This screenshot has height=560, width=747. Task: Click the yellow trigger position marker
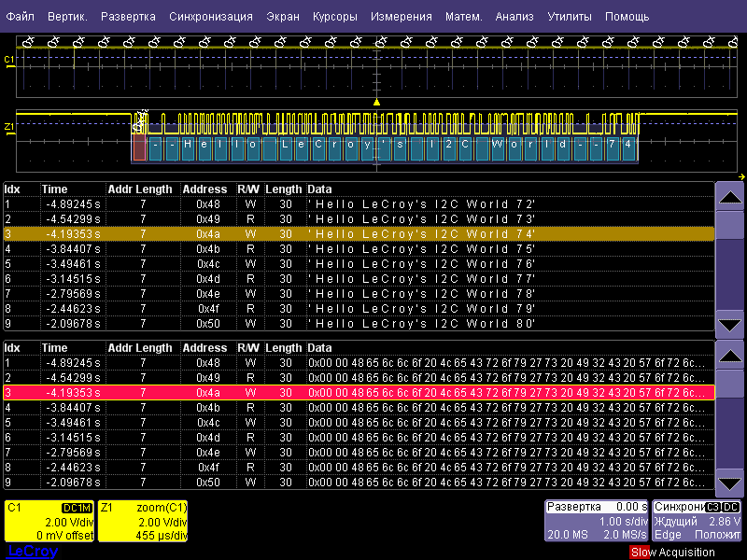(376, 102)
